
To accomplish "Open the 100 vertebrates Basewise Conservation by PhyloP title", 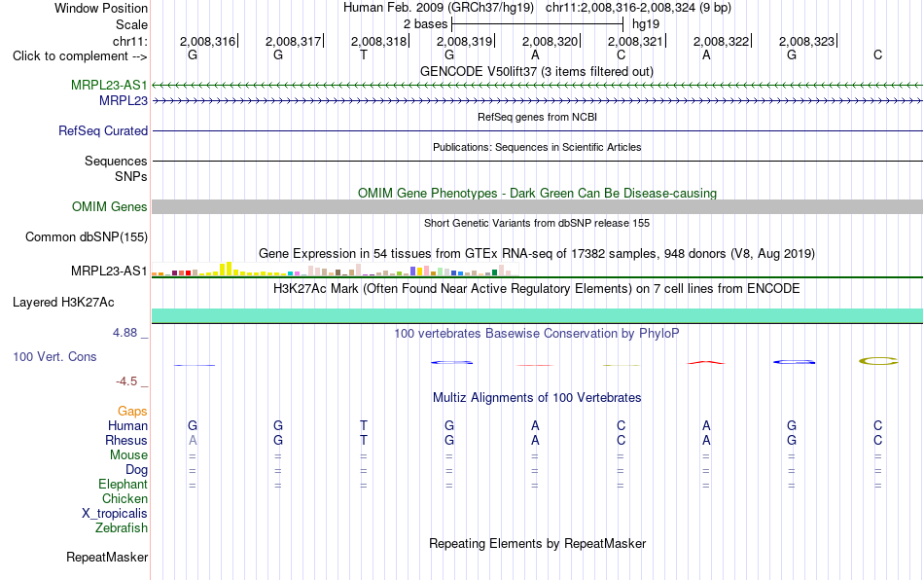I will click(537, 333).
